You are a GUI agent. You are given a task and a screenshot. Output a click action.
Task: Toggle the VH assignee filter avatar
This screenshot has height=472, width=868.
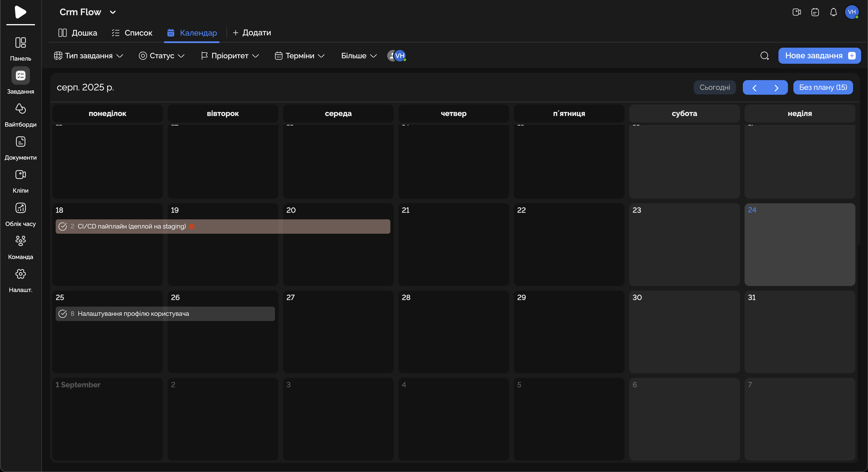tap(400, 56)
